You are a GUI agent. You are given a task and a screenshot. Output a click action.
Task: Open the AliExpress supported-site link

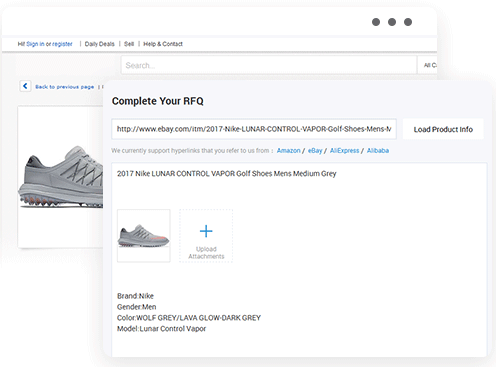coord(344,151)
